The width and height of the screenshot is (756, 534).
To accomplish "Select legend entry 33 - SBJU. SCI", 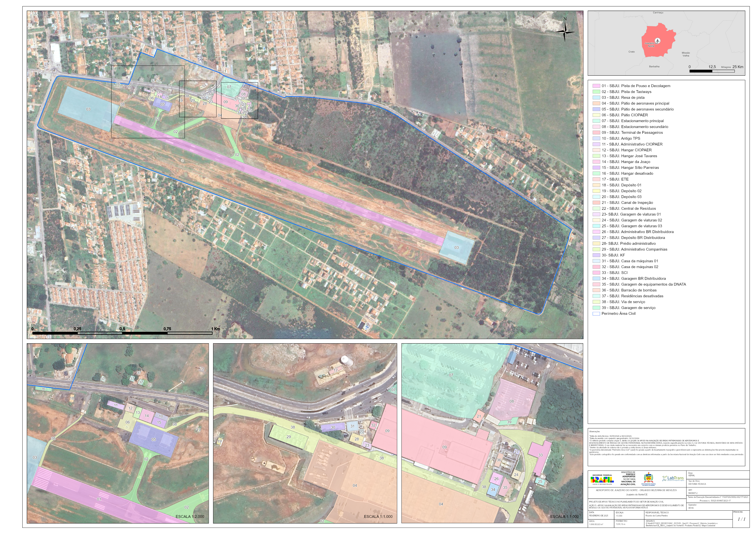I will pos(614,273).
